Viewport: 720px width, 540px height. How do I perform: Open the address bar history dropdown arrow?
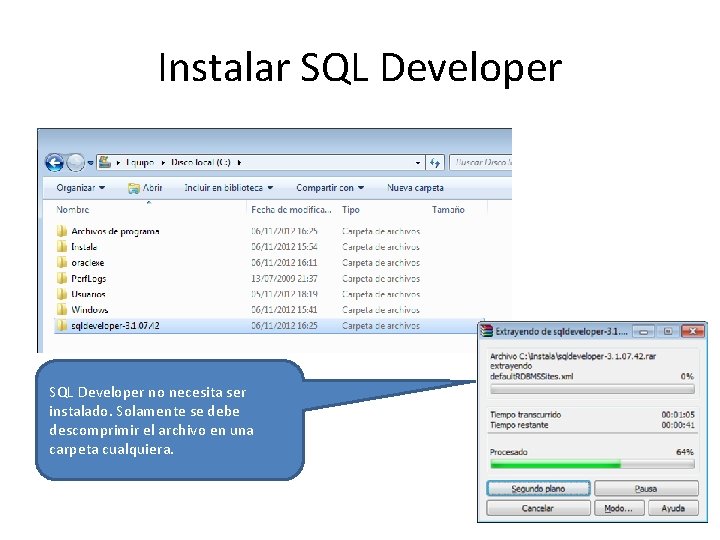click(x=417, y=163)
